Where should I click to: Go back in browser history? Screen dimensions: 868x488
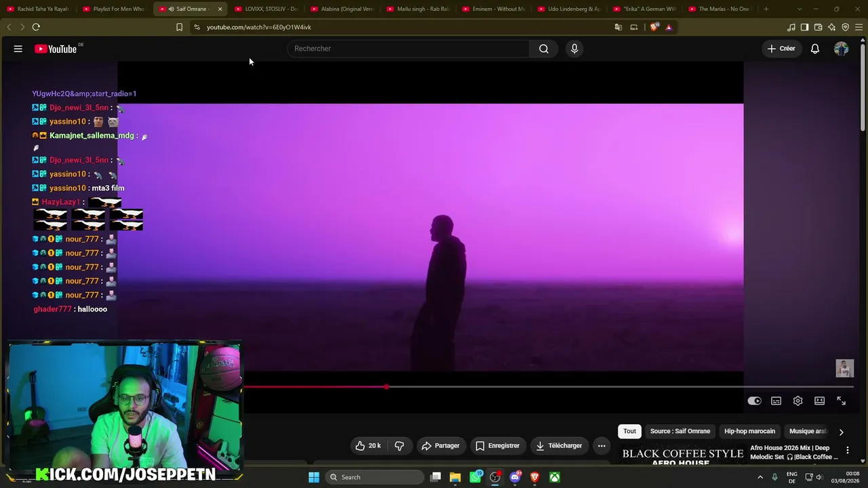pyautogui.click(x=9, y=27)
